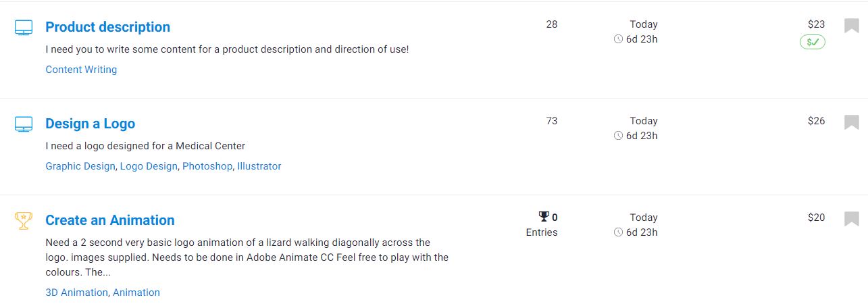Click the monitor icon beside Design a Logo

[24, 124]
